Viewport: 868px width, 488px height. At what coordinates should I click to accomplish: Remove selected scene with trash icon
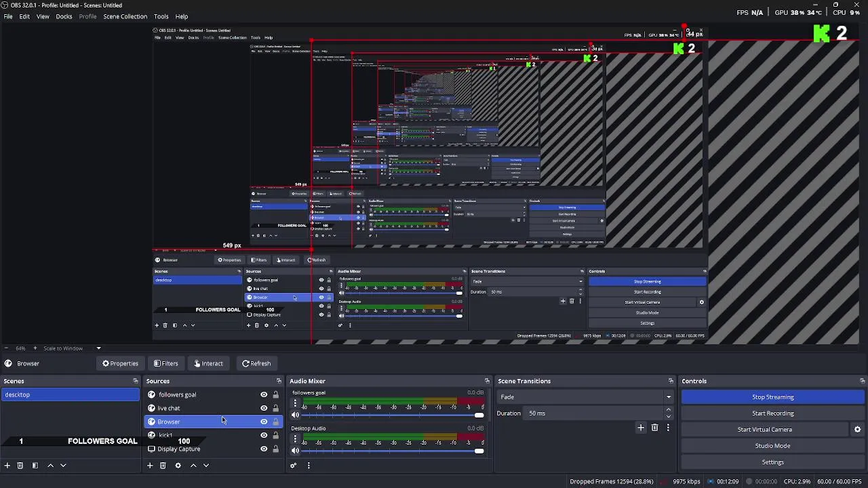pyautogui.click(x=20, y=466)
